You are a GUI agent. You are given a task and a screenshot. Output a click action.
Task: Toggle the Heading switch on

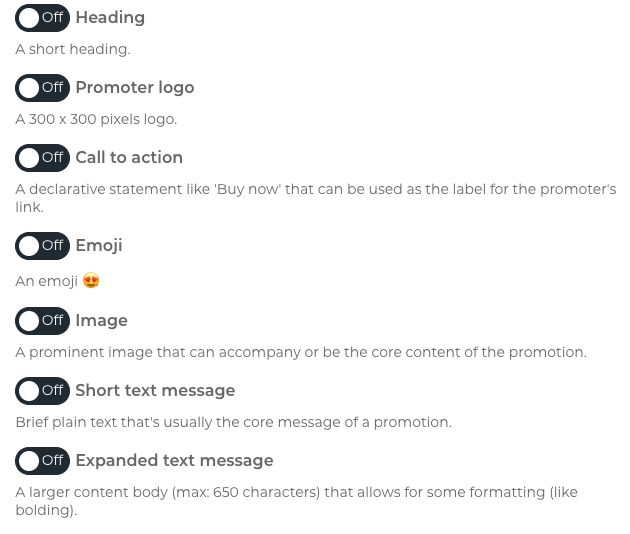tap(42, 18)
